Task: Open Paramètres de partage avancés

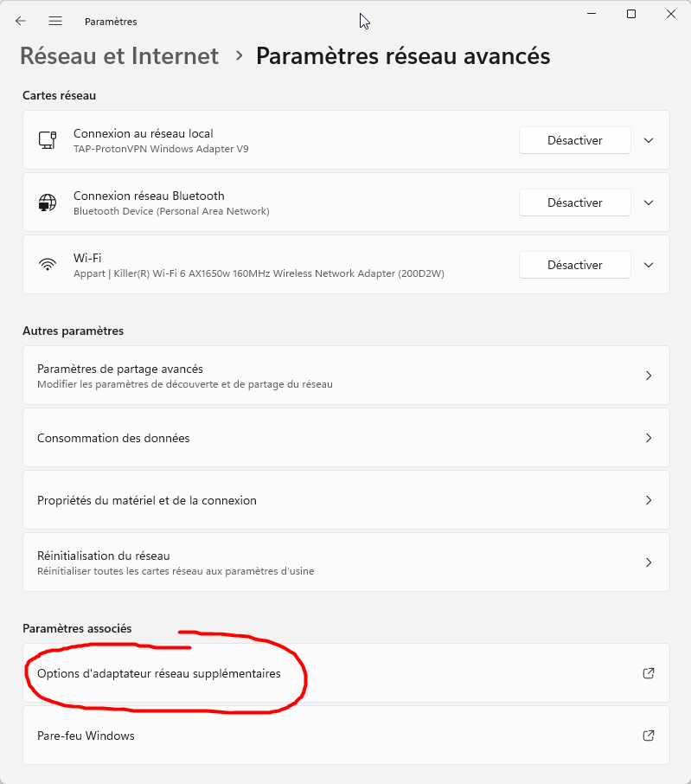Action: click(346, 376)
